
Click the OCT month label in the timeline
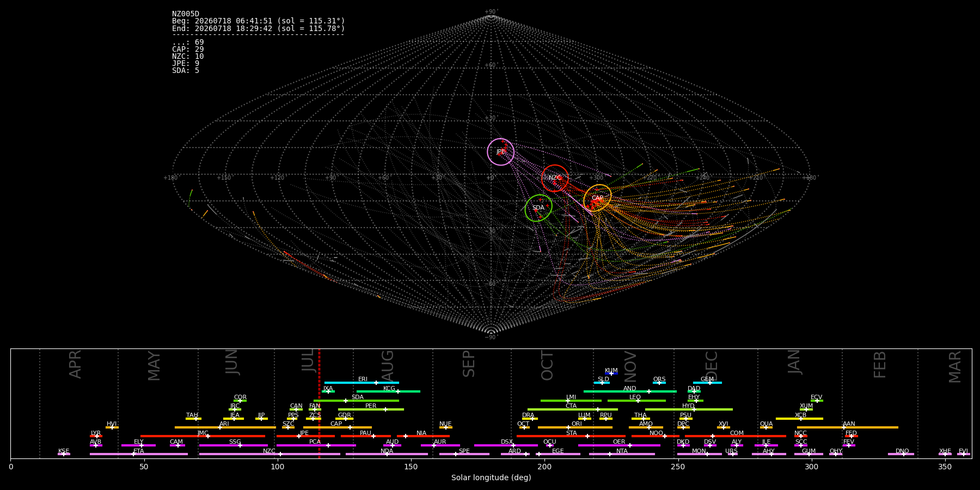tap(547, 365)
